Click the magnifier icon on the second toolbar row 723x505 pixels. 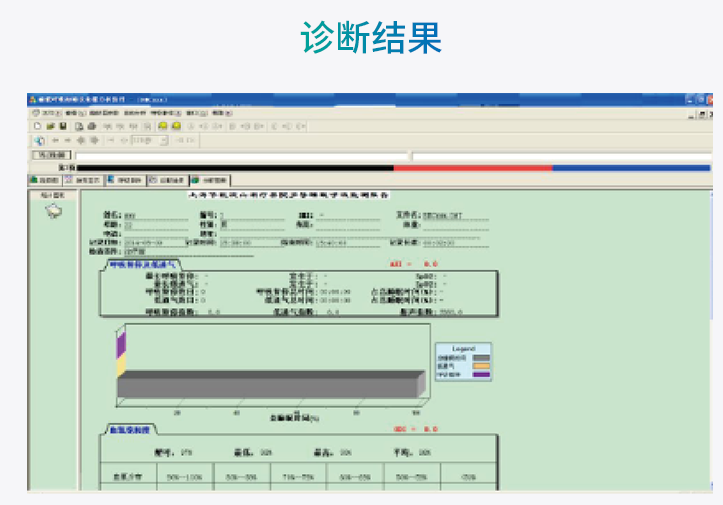tap(40, 140)
